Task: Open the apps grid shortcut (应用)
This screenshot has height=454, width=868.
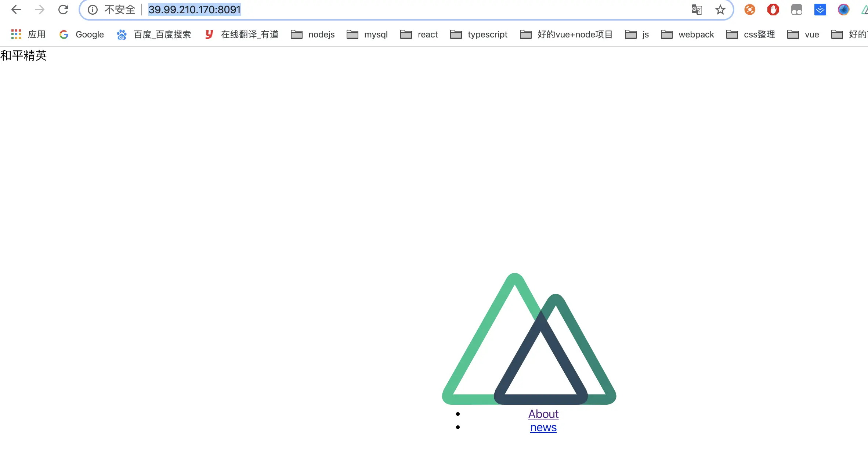Action: tap(29, 35)
